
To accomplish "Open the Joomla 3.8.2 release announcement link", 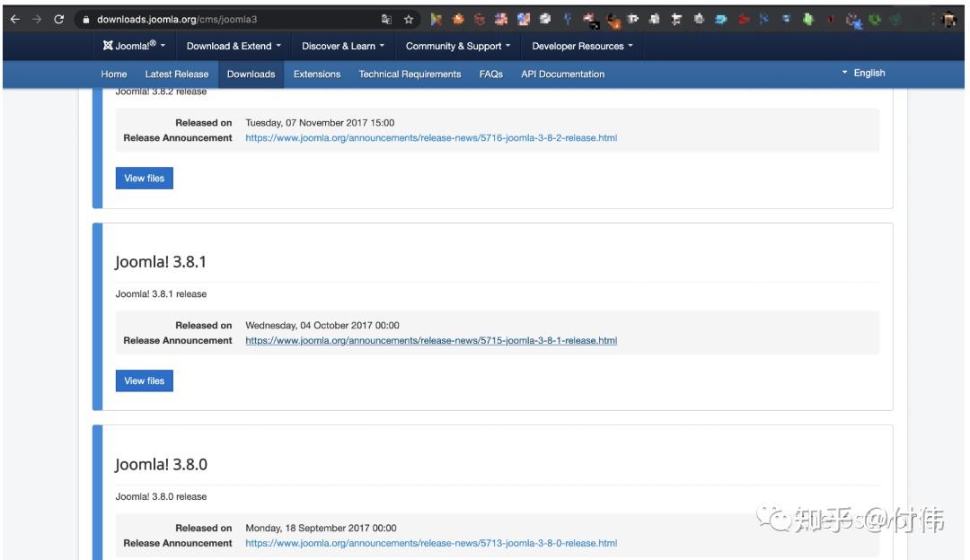I will 430,137.
